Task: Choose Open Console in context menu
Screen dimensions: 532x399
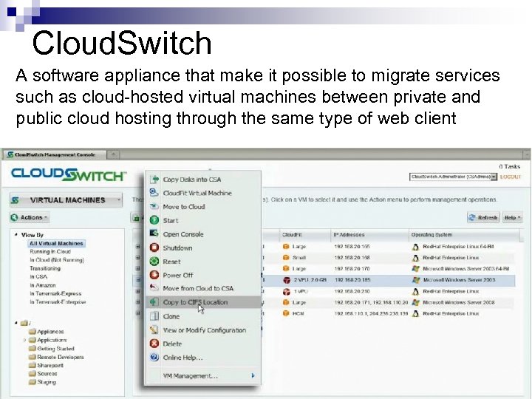Action: [203, 234]
